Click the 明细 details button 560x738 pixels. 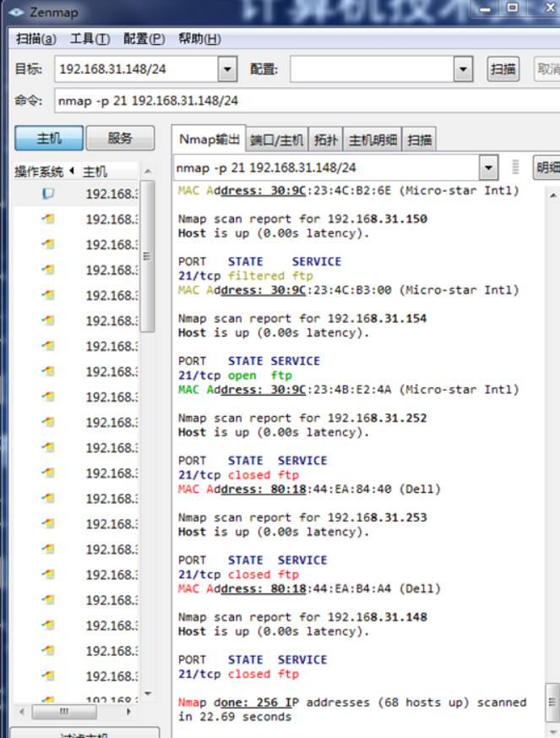pos(547,167)
